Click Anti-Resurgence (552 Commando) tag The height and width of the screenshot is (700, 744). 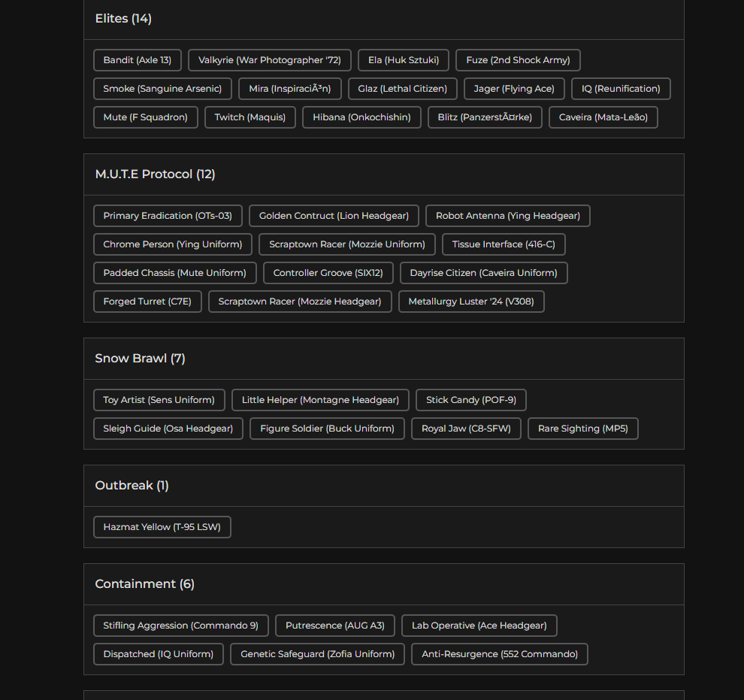click(500, 654)
